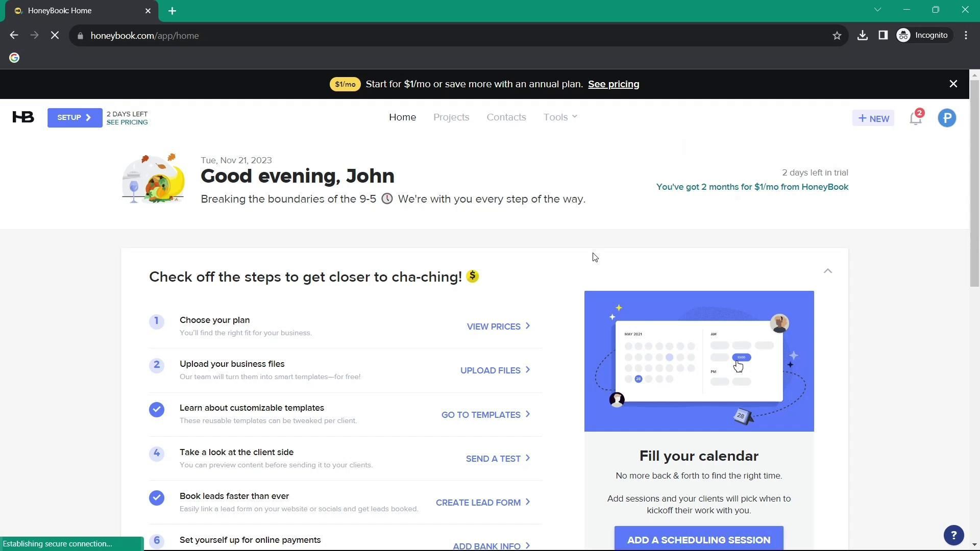Go to the Projects tab

pyautogui.click(x=451, y=117)
